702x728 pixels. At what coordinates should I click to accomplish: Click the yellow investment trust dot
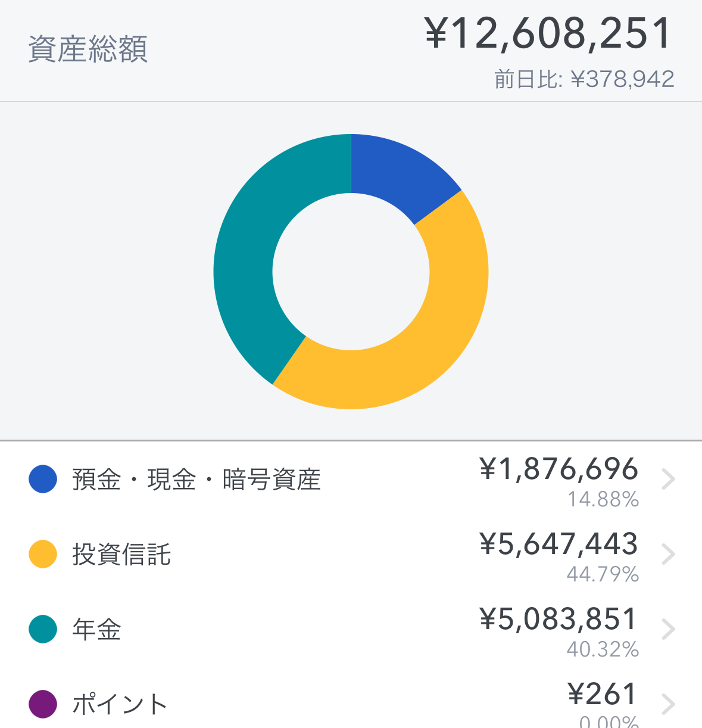(43, 554)
